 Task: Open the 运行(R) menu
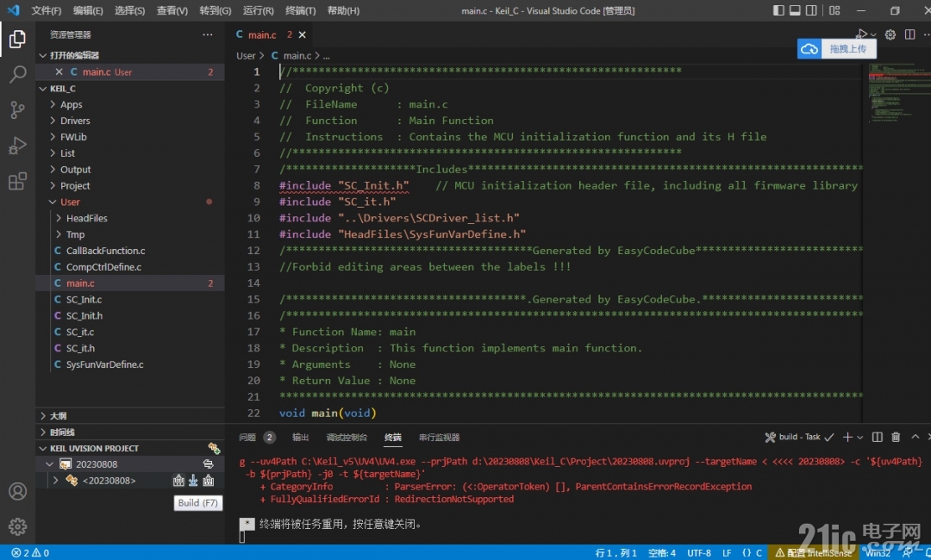(259, 10)
